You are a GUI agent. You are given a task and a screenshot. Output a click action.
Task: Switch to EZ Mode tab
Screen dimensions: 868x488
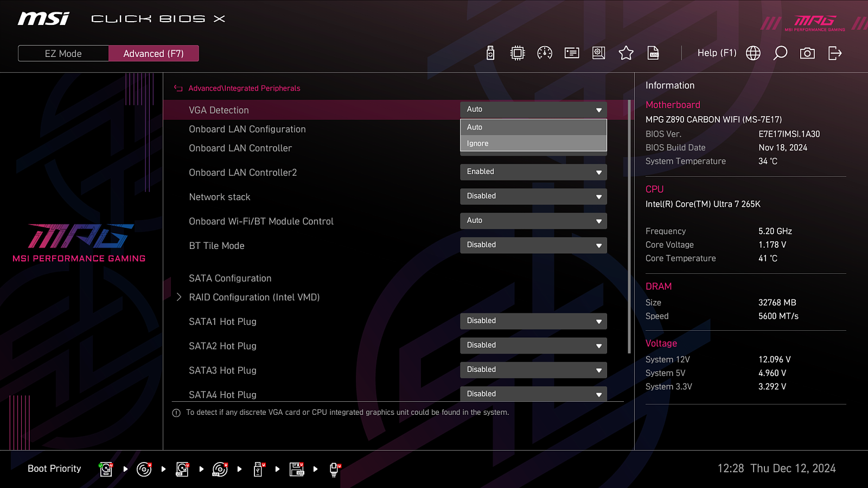[x=63, y=54]
